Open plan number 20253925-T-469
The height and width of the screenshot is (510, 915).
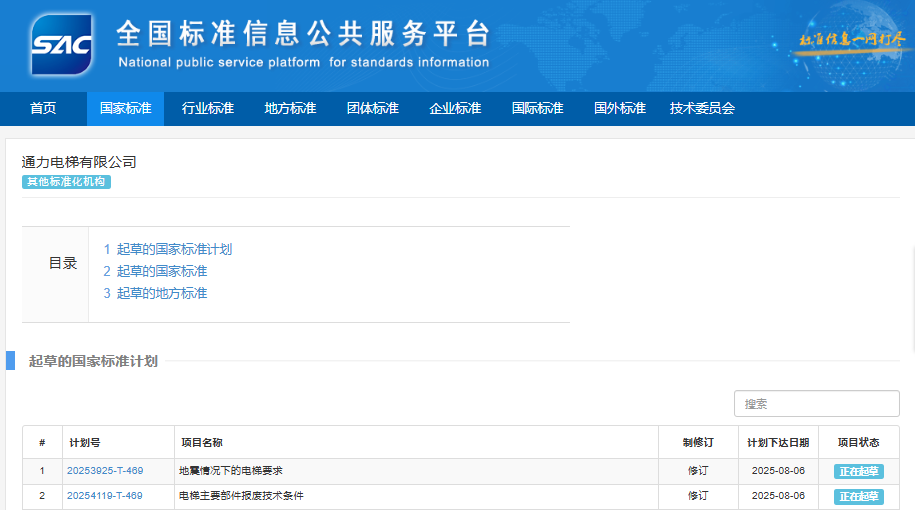click(x=105, y=471)
